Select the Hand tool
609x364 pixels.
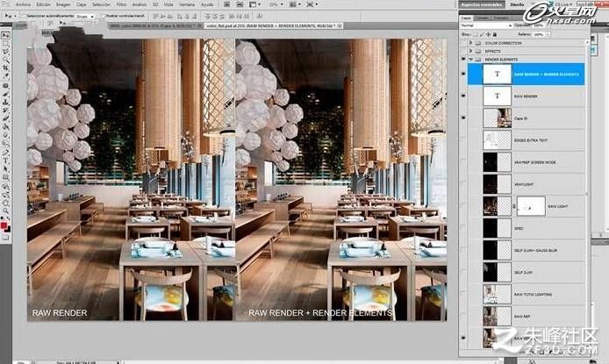tap(5, 203)
